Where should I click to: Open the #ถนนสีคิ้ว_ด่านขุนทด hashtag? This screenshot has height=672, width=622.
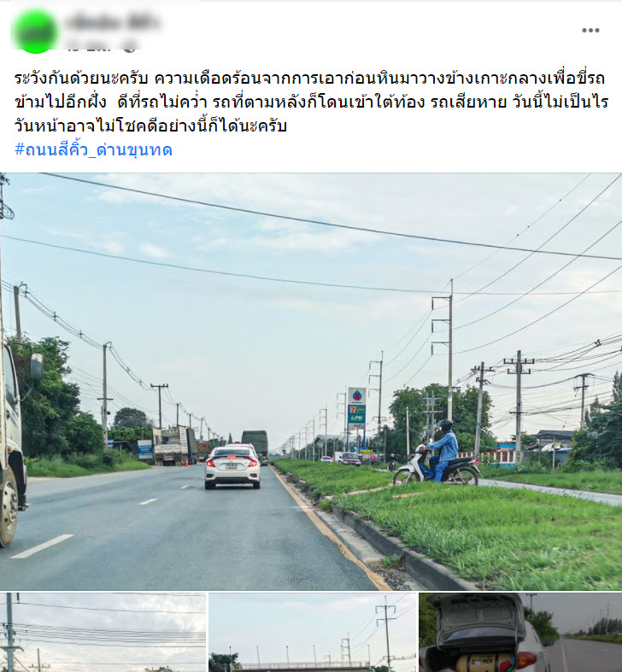click(x=93, y=149)
